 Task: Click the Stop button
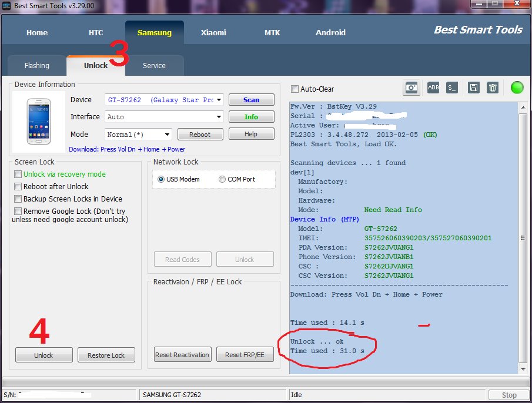click(509, 395)
